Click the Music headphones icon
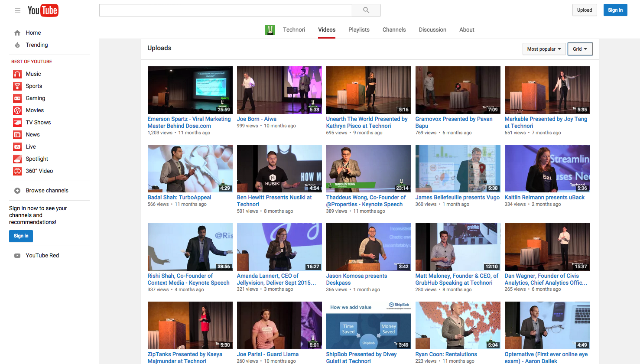Image resolution: width=640 pixels, height=364 pixels. pyautogui.click(x=17, y=74)
